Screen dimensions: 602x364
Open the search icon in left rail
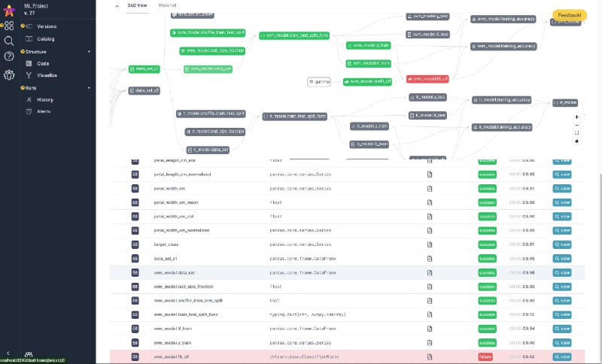pos(8,41)
